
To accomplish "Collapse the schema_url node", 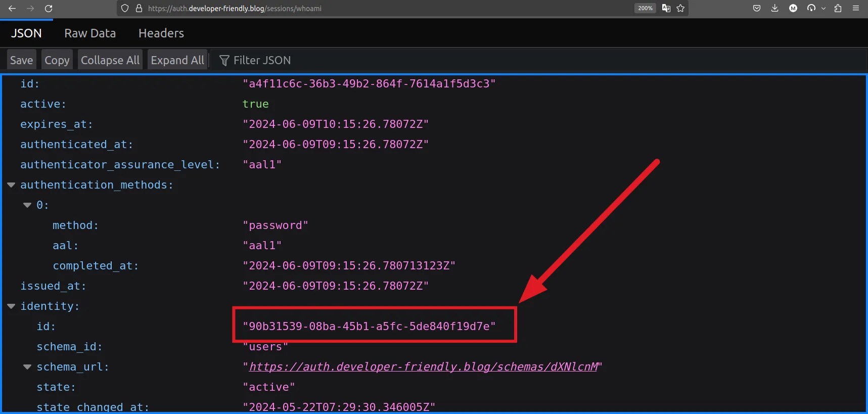I will [x=27, y=367].
